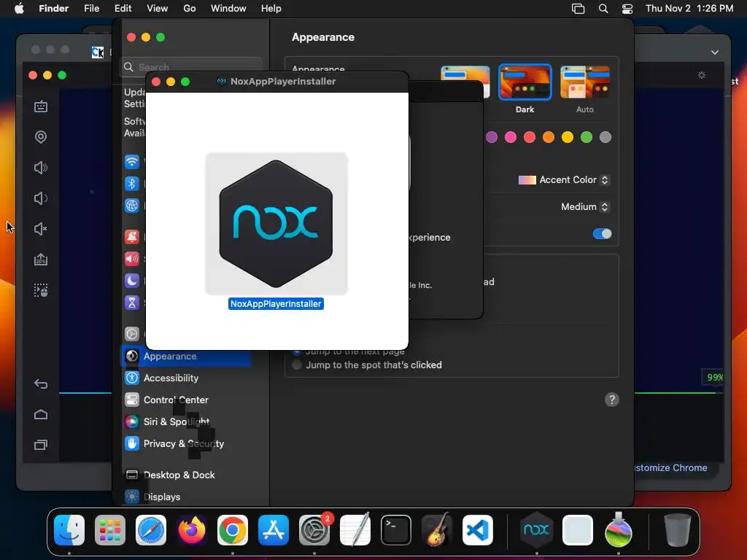Open Terminal from the Dock
Viewport: 747px width, 560px height.
point(396,530)
